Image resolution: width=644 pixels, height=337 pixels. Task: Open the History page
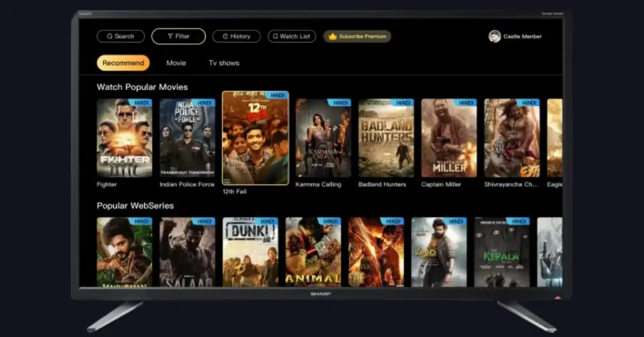tap(236, 36)
